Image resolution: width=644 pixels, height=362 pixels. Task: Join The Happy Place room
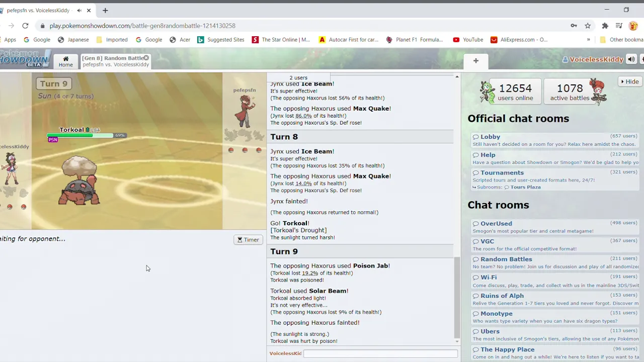tap(555, 353)
